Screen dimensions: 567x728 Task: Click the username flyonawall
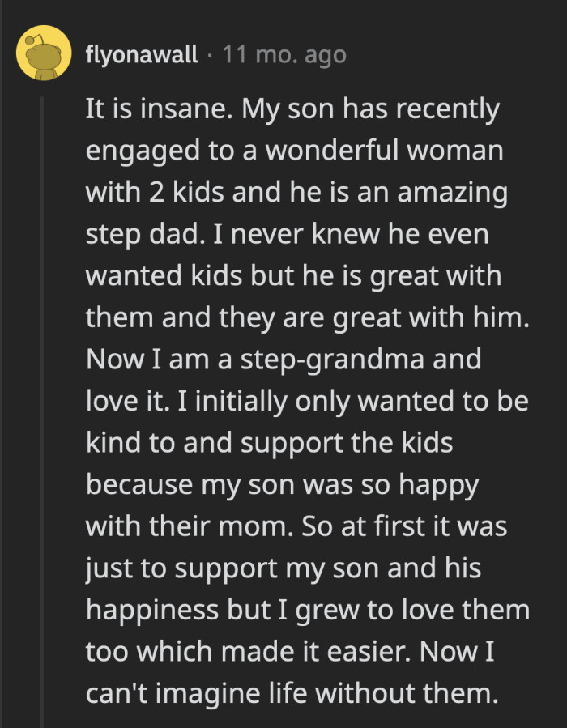pos(142,55)
